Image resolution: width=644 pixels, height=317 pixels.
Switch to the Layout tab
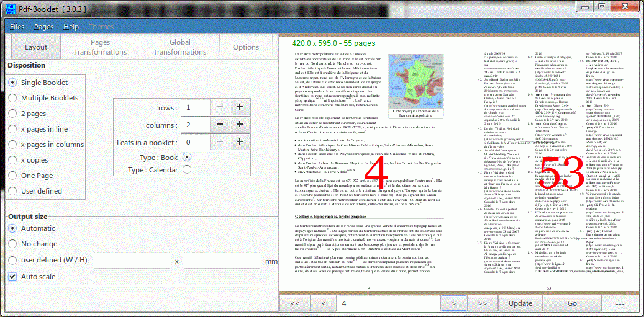click(36, 47)
